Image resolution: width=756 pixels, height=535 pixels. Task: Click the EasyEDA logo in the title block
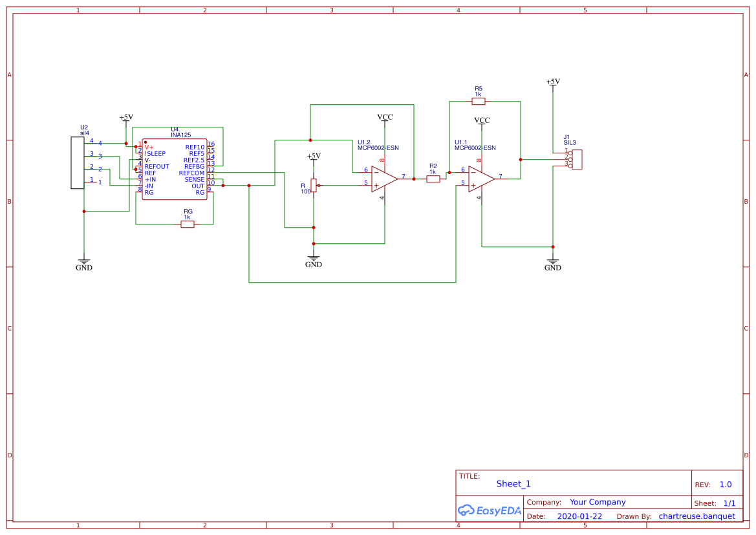[488, 510]
